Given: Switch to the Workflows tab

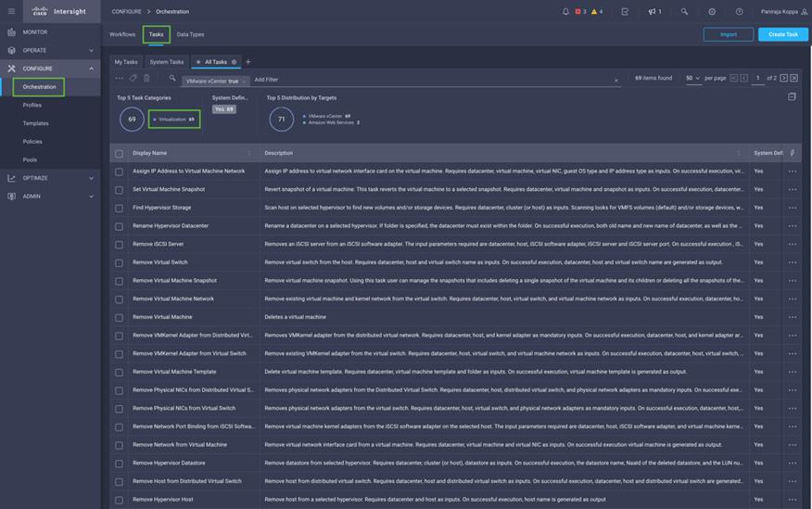Looking at the screenshot, I should click(122, 34).
